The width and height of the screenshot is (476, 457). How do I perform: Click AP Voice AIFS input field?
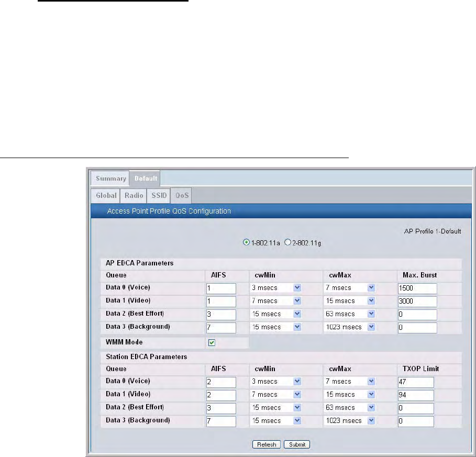coord(221,288)
